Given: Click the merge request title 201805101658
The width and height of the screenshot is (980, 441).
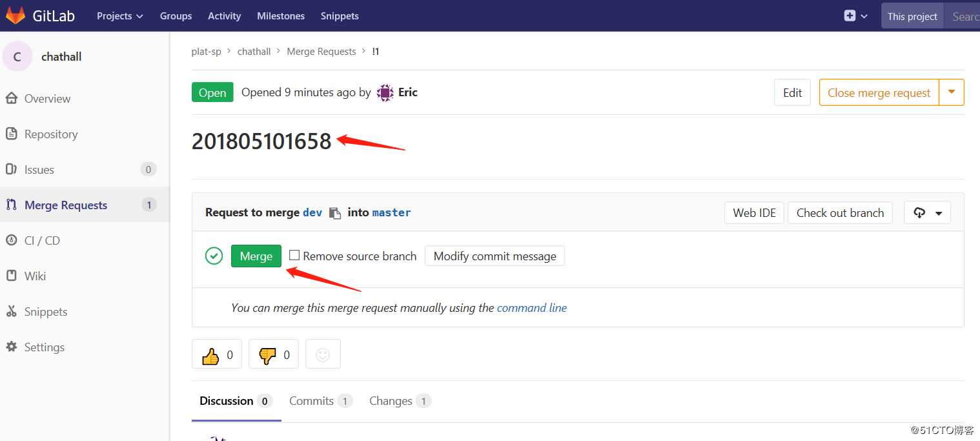Looking at the screenshot, I should point(261,141).
